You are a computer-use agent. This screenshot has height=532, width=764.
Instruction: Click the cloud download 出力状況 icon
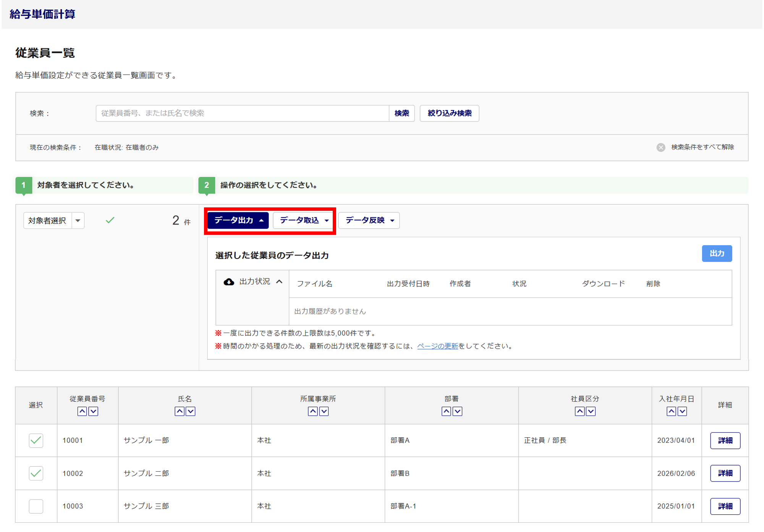pos(229,282)
